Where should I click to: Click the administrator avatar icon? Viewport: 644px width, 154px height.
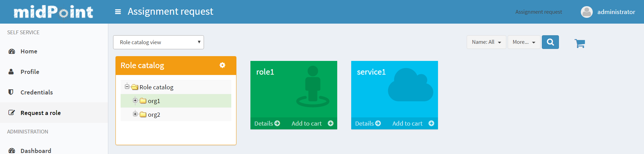coord(587,12)
